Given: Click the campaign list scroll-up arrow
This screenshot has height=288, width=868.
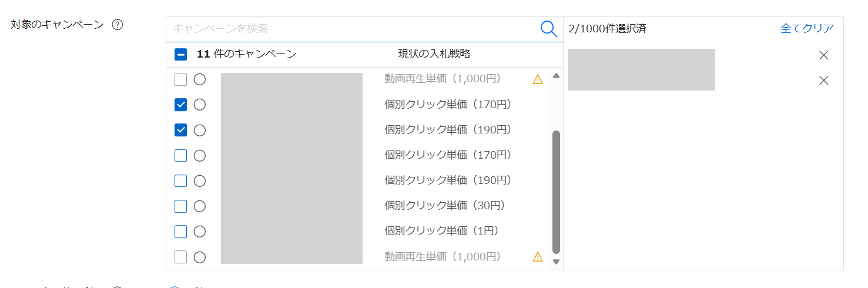Looking at the screenshot, I should click(x=556, y=76).
